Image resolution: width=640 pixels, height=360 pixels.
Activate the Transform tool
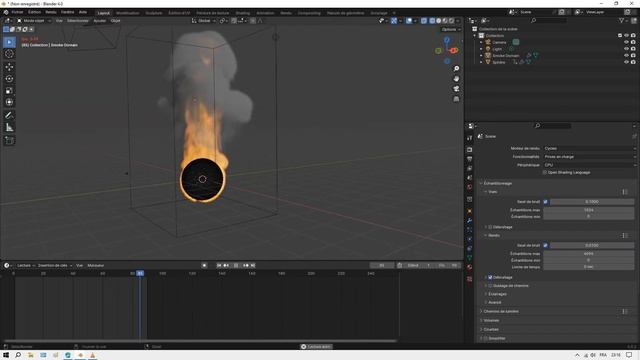click(9, 102)
